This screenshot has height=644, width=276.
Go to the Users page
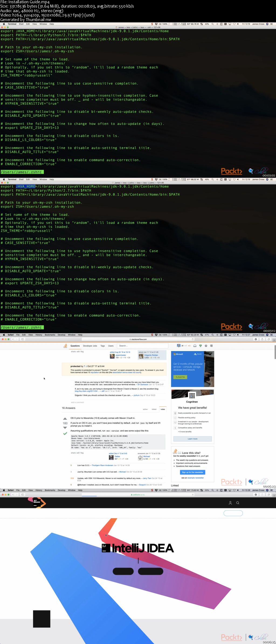click(x=111, y=346)
